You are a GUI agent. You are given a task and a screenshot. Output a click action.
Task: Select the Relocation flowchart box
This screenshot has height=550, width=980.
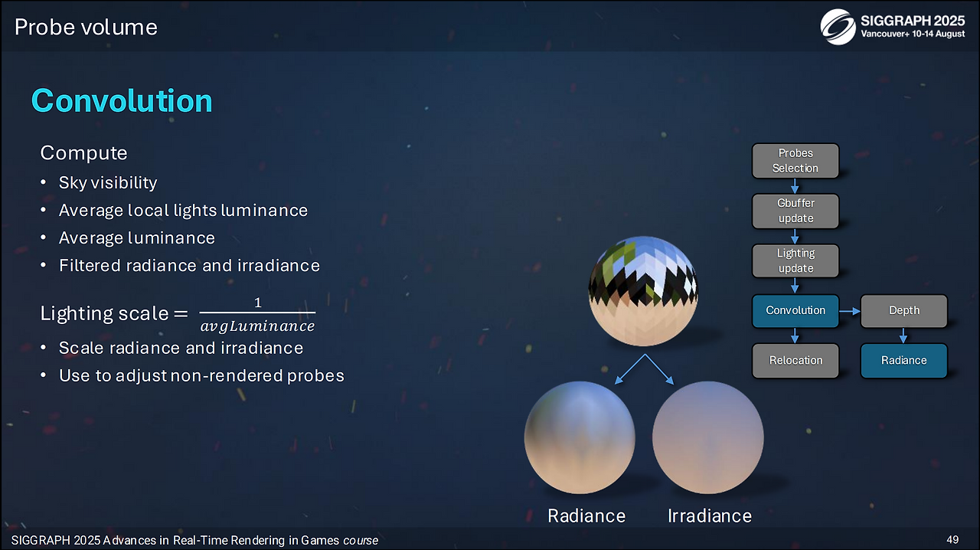795,360
